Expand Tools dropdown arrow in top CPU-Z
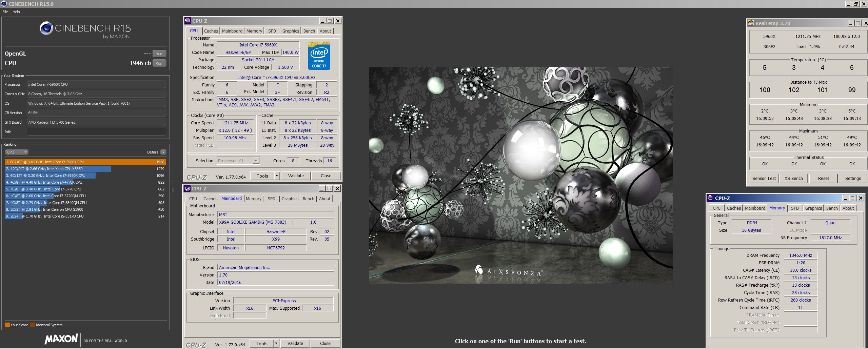868x349 pixels. click(277, 176)
